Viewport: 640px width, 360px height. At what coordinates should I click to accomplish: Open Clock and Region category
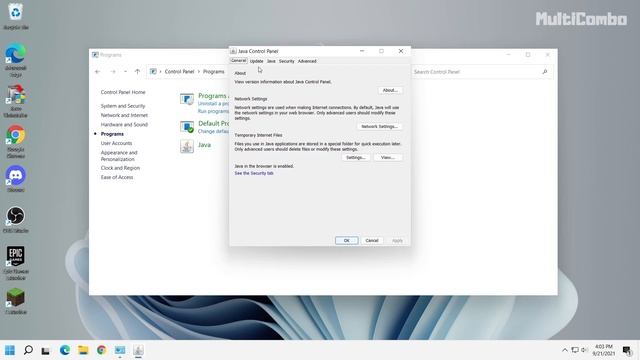120,168
